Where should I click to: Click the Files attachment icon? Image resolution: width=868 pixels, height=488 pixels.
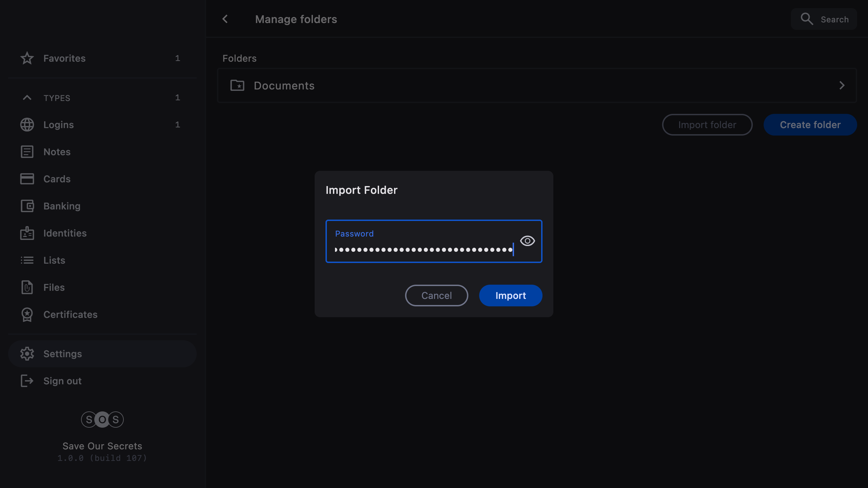pyautogui.click(x=27, y=287)
